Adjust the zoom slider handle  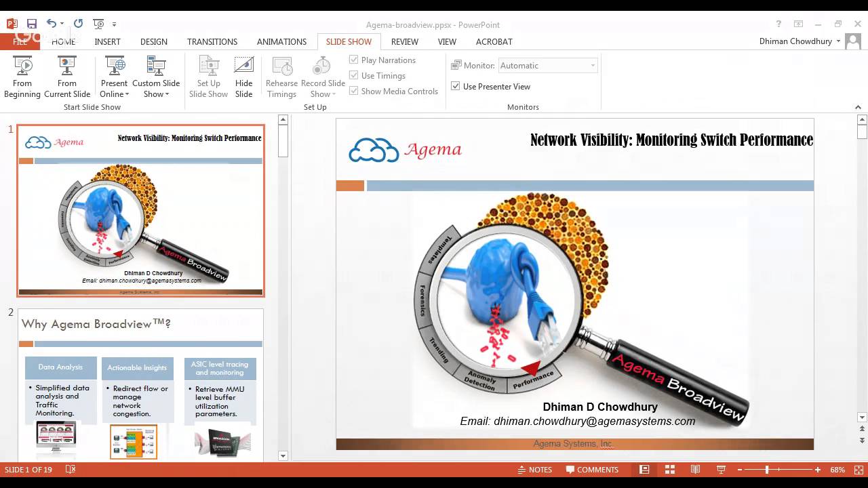[x=767, y=470]
